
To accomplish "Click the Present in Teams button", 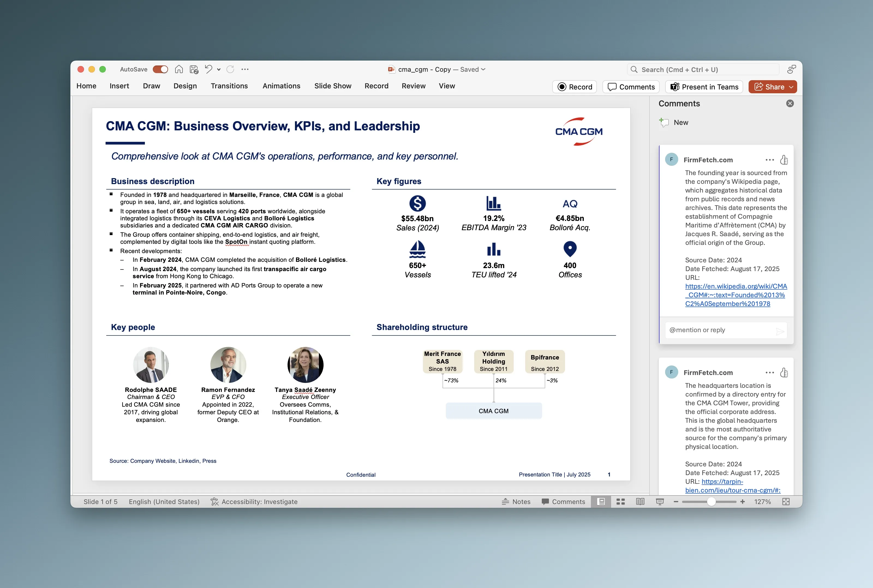I will point(704,87).
